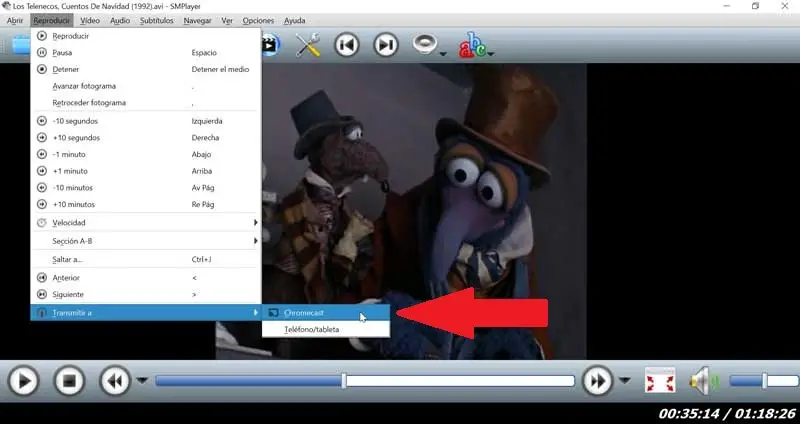The image size is (800, 424).
Task: Select Anterior in the menu
Action: coord(146,278)
